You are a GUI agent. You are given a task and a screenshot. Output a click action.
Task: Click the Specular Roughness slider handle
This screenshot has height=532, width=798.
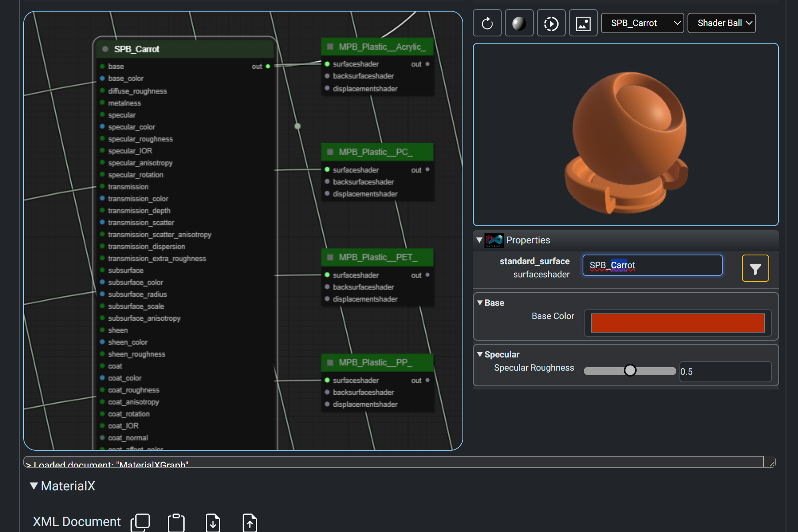[x=630, y=371]
